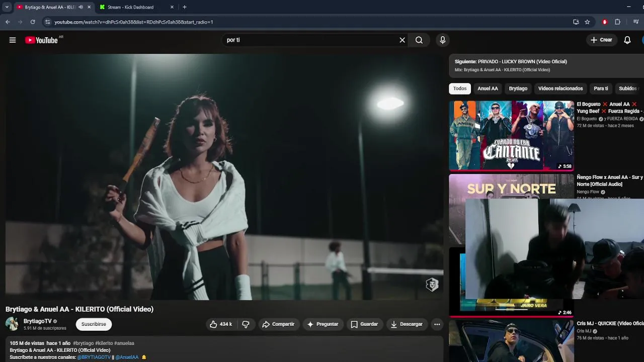
Task: Click the video player to pause
Action: click(x=224, y=177)
